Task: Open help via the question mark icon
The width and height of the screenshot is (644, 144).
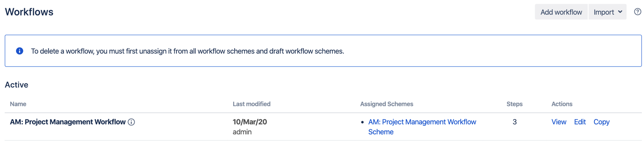Action: tap(637, 12)
